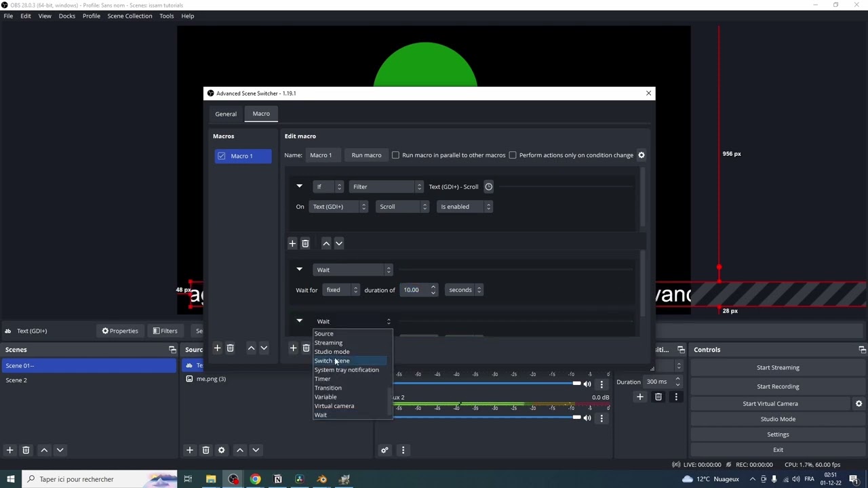
Task: Move scene down in Scenes panel
Action: pos(60,450)
